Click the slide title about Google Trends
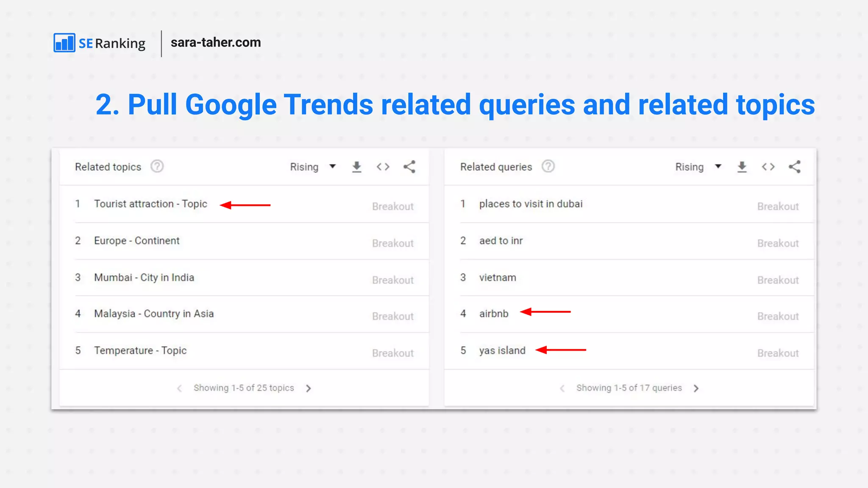Image resolution: width=868 pixels, height=488 pixels. pos(455,105)
